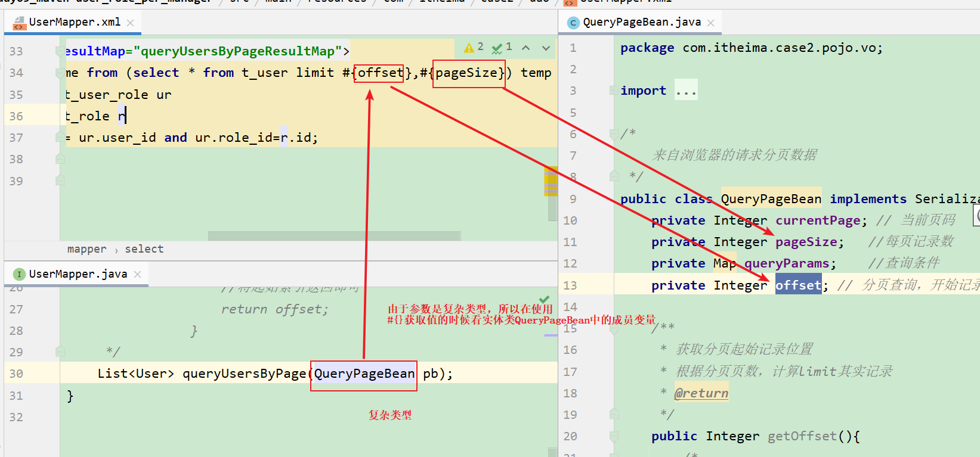Click the 'select' breadcrumb

coord(144,249)
